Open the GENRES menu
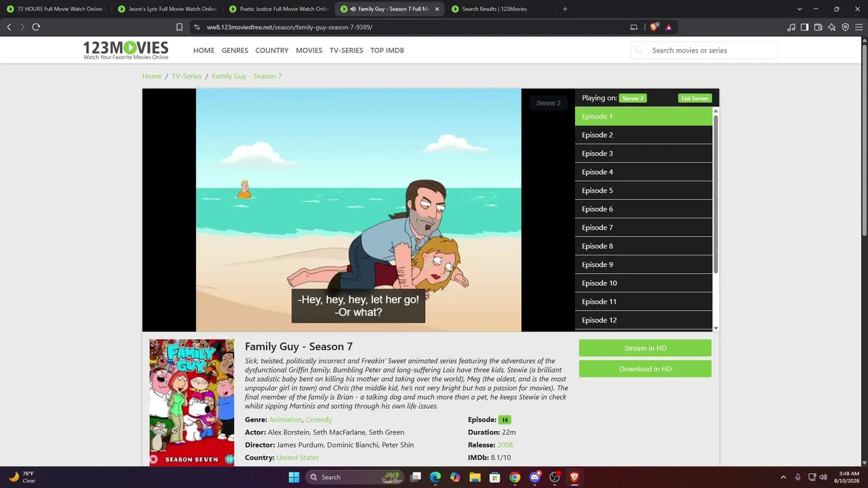Image resolution: width=868 pixels, height=488 pixels. pos(235,50)
